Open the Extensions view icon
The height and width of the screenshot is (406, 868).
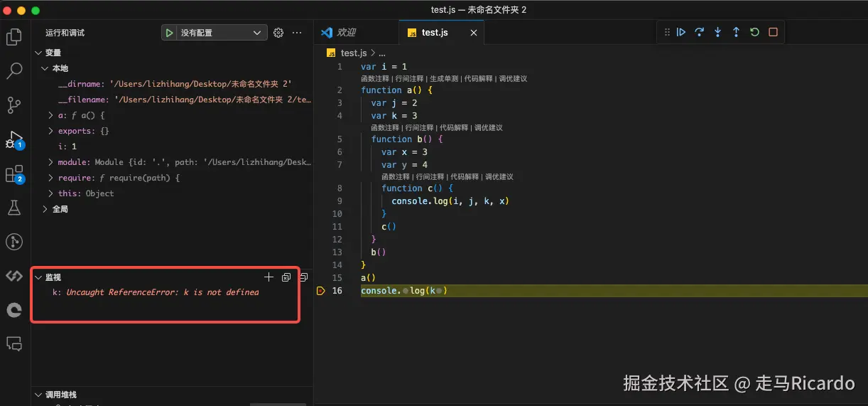[x=14, y=174]
